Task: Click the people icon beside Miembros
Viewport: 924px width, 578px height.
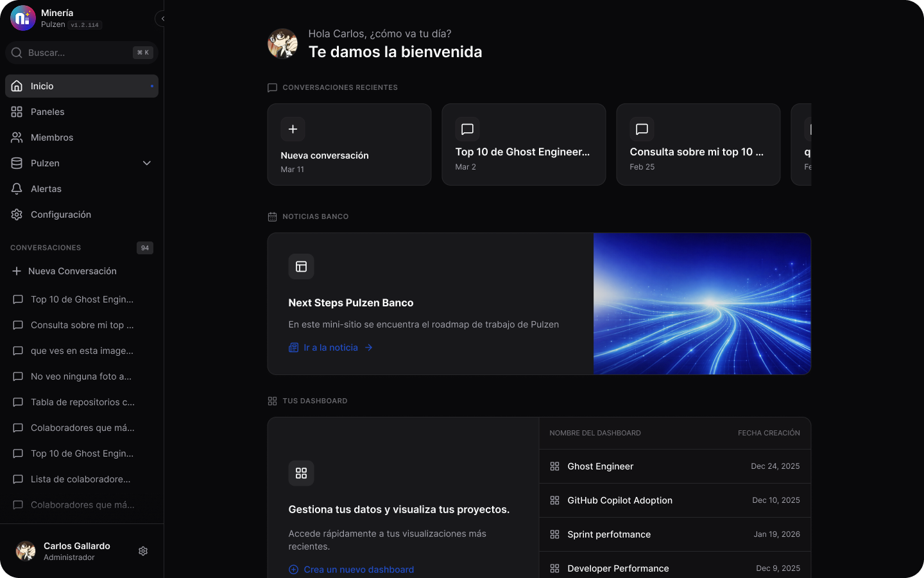Action: pos(17,137)
